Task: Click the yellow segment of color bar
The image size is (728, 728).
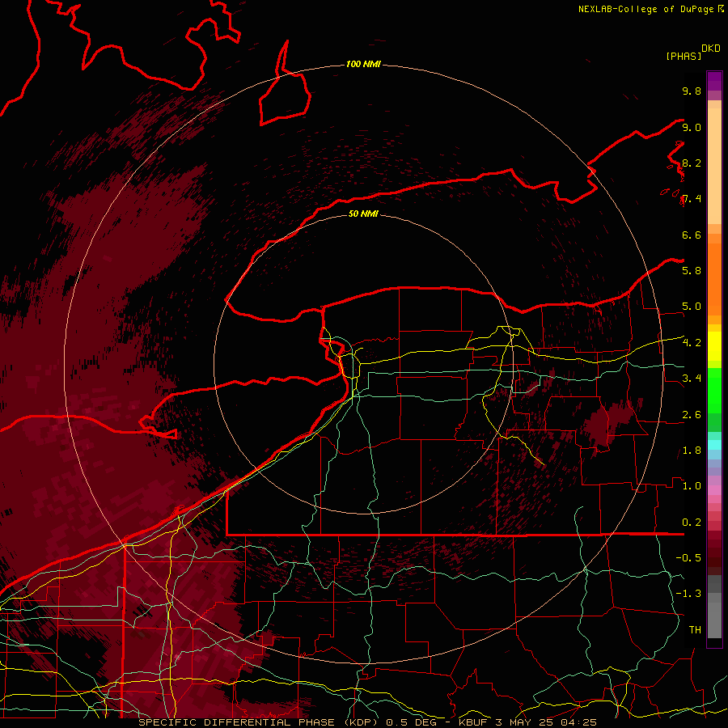Action: pos(714,346)
